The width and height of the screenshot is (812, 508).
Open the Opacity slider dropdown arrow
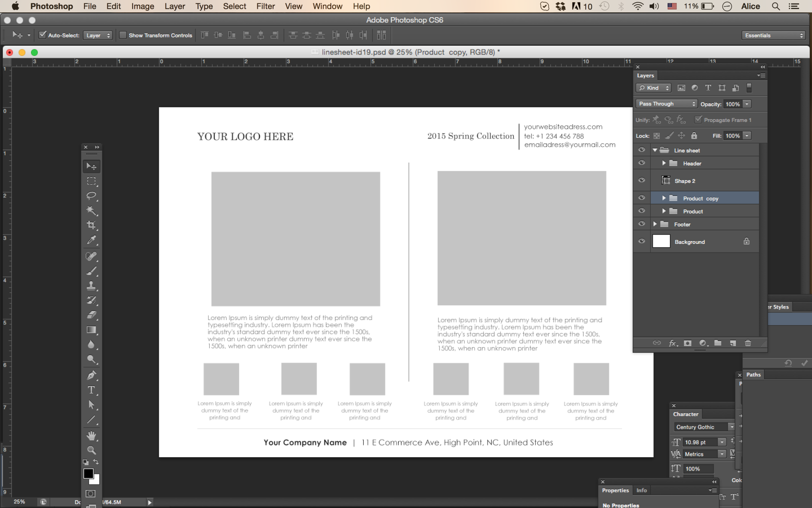[x=747, y=104]
